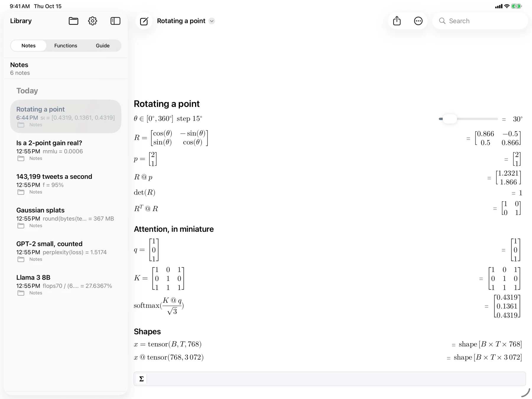The height and width of the screenshot is (399, 532).
Task: Click folder icon under 143,199 tweets a second
Action: click(x=21, y=192)
